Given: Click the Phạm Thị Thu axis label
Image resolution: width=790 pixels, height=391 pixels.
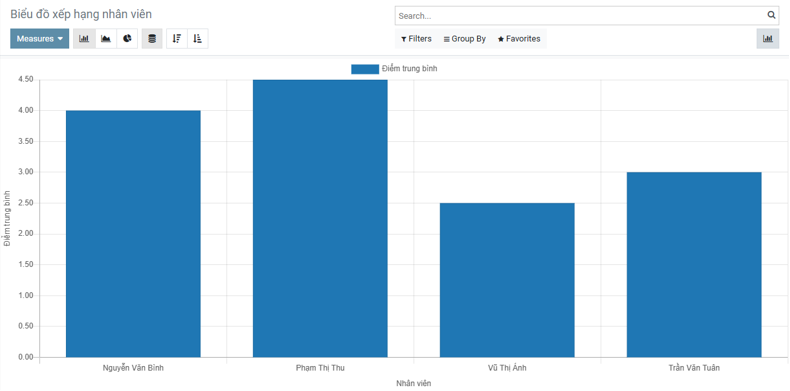Looking at the screenshot, I should (320, 368).
